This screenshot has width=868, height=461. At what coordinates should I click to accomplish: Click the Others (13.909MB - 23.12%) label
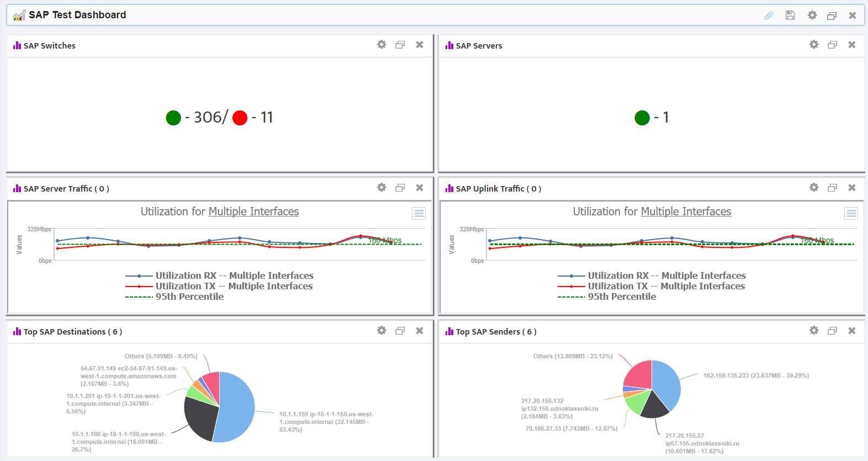[573, 356]
